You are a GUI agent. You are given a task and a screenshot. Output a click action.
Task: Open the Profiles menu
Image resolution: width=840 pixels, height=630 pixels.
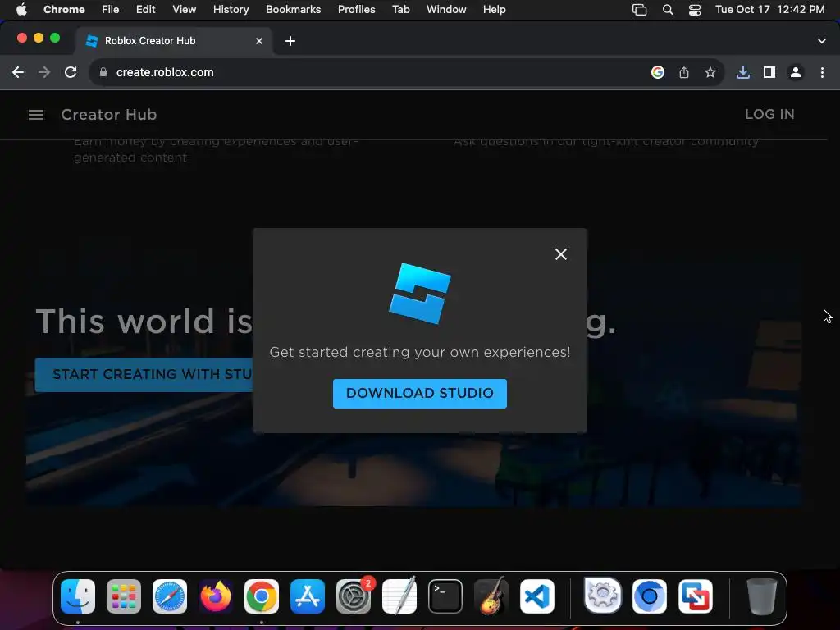tap(357, 10)
